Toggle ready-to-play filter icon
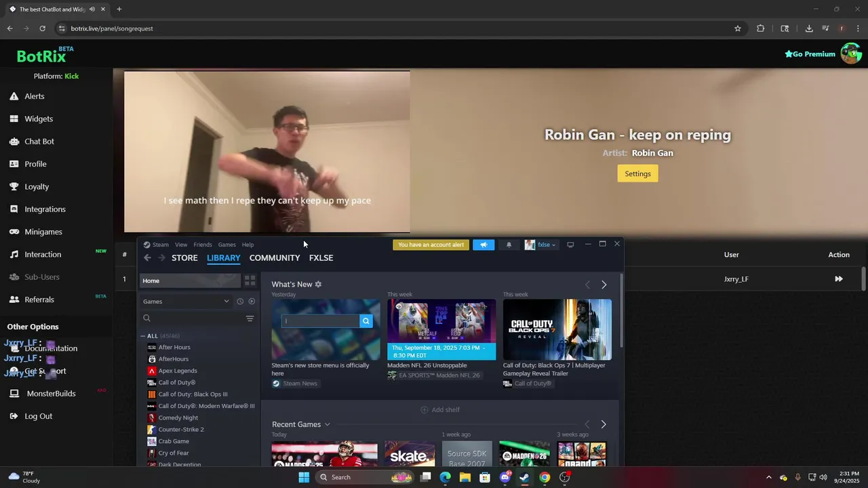Screen dimensions: 868x488 252,302
